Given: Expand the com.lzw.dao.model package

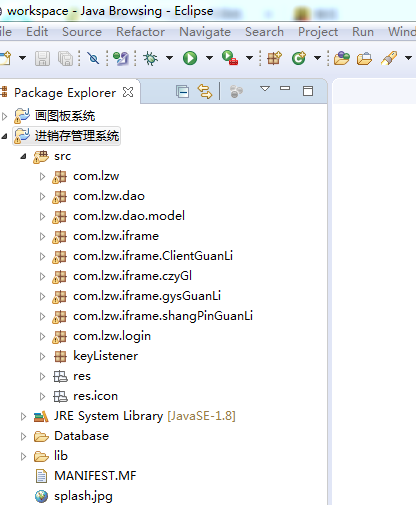Looking at the screenshot, I should pyautogui.click(x=42, y=216).
